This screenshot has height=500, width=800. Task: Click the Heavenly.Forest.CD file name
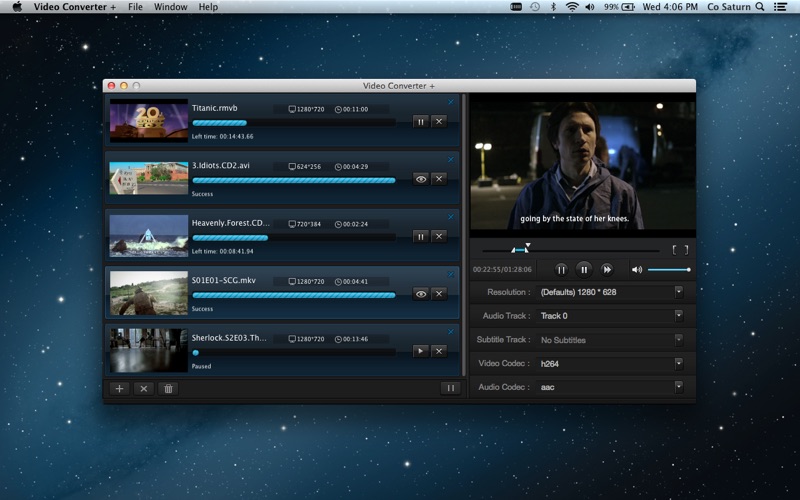pos(231,223)
